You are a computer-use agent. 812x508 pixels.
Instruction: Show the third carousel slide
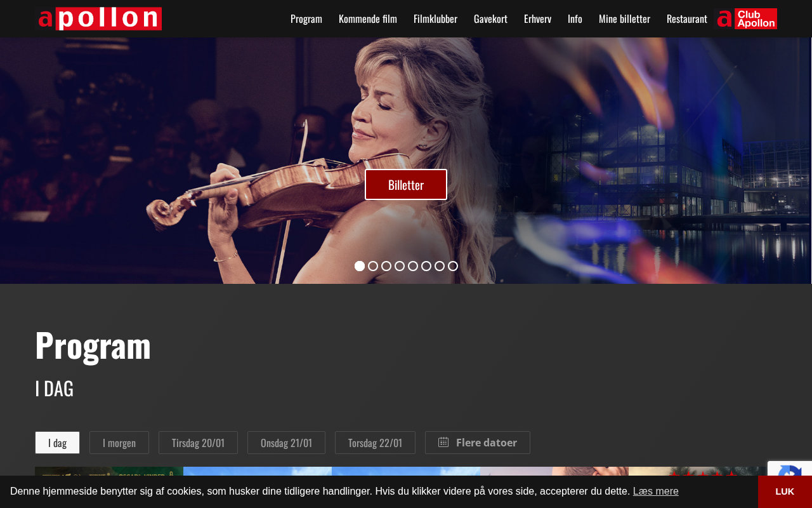point(386,266)
